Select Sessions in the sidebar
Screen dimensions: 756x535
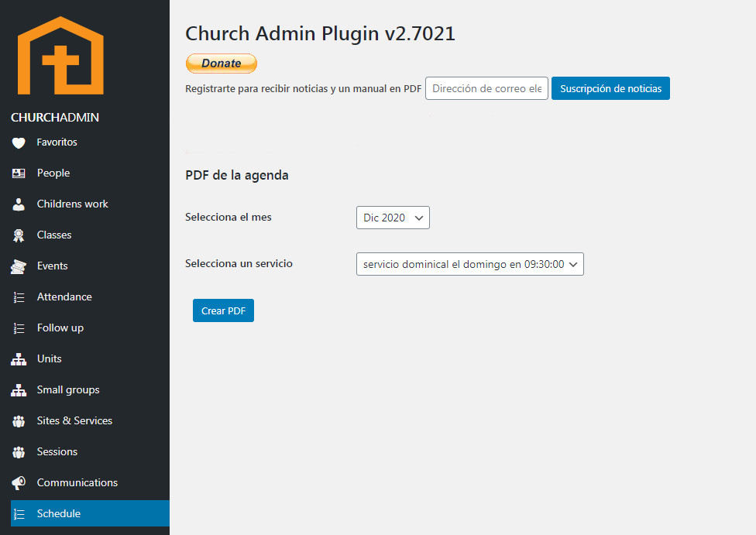click(x=57, y=452)
